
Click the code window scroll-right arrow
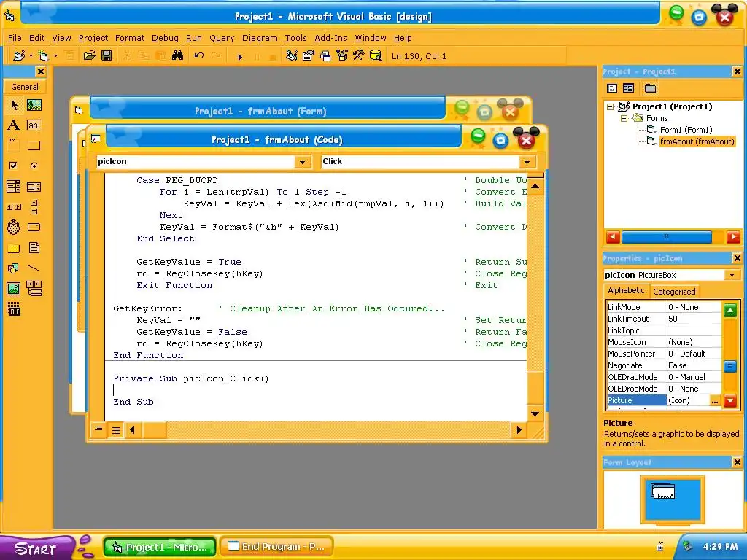[x=519, y=430]
